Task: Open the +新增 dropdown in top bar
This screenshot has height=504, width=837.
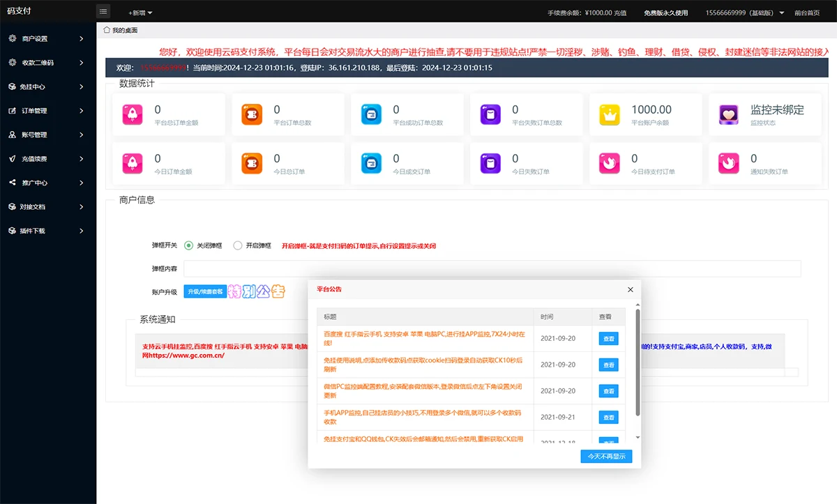Action: pos(140,13)
